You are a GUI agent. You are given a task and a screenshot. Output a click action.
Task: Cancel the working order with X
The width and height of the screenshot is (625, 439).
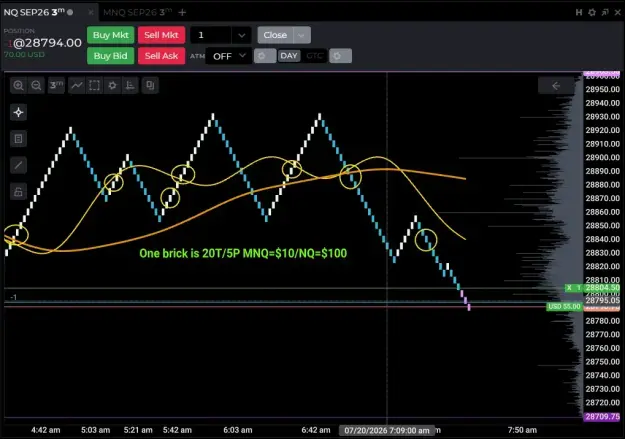pos(569,287)
